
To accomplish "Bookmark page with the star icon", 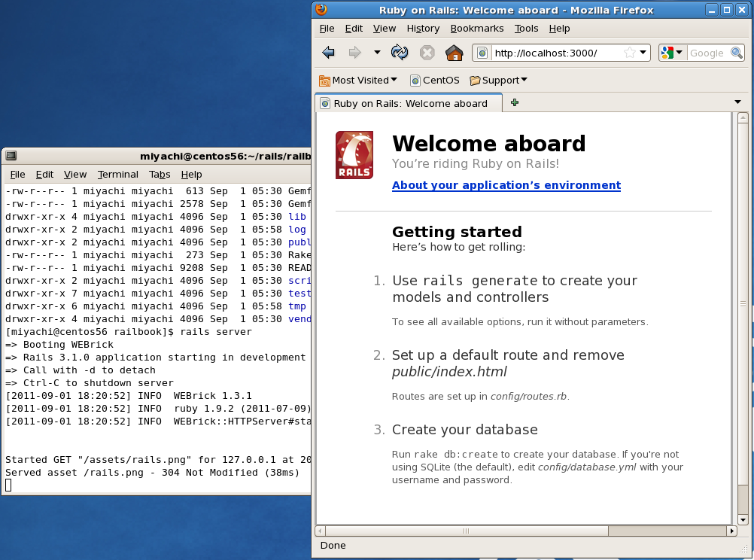I will click(x=629, y=53).
